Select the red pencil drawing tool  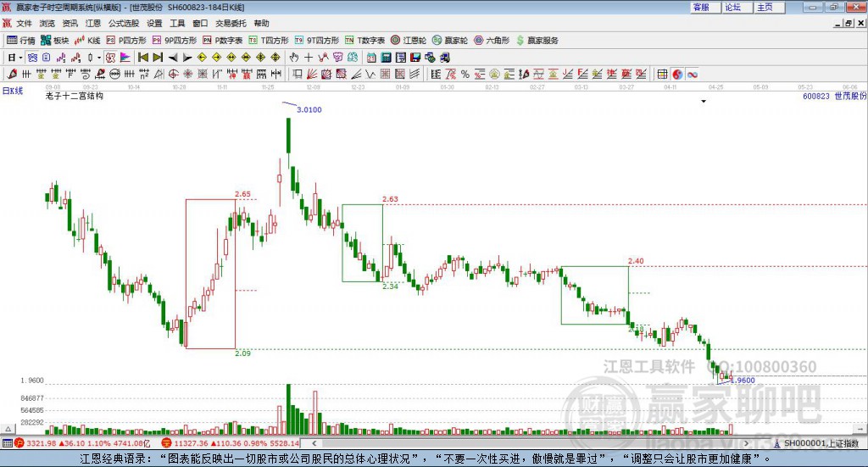[x=12, y=74]
